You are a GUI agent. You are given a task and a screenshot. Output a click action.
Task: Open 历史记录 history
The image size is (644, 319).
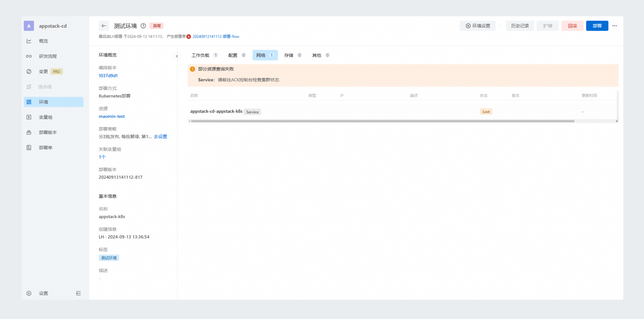(x=520, y=26)
